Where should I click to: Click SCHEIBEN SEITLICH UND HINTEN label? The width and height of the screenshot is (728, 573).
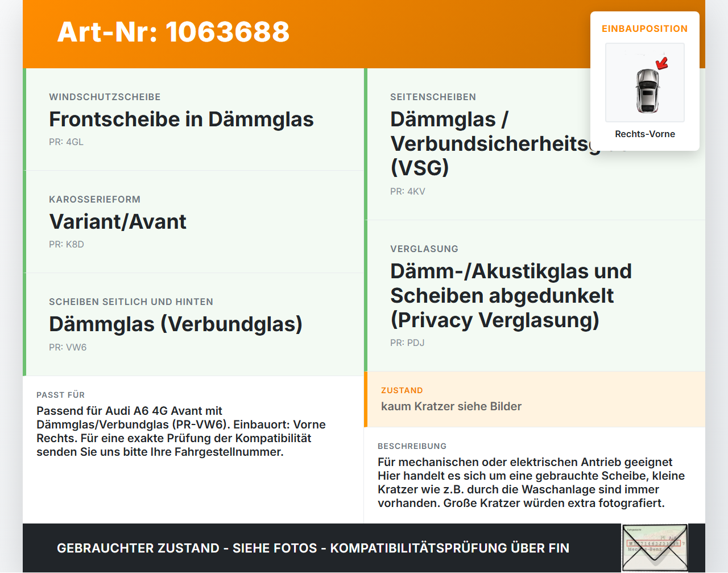(x=131, y=302)
